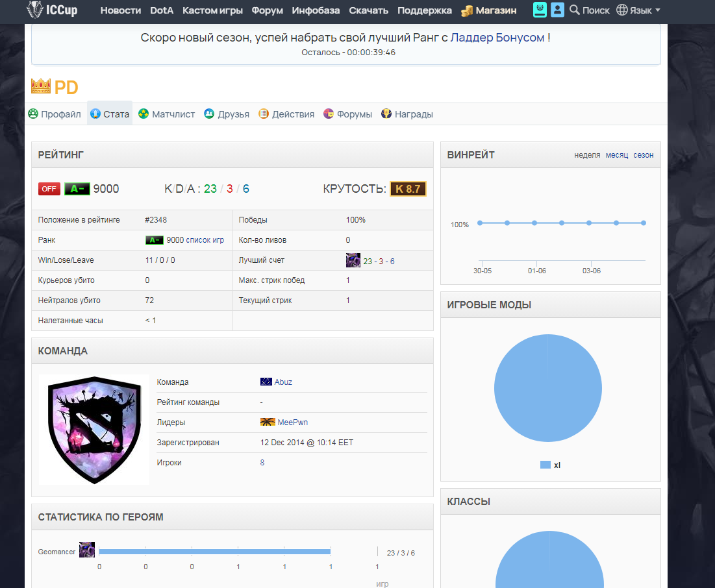This screenshot has width=715, height=588.
Task: Click the gold coins Магазин icon
Action: tap(467, 10)
